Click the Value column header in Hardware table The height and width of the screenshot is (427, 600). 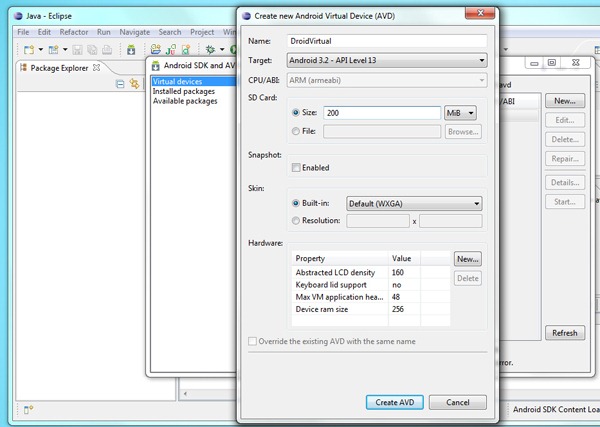[404, 259]
